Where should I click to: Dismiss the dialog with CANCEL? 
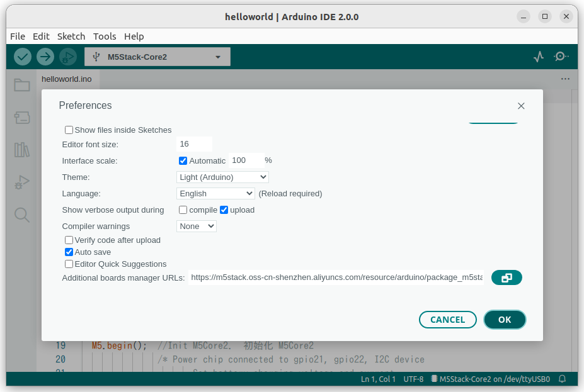tap(447, 319)
